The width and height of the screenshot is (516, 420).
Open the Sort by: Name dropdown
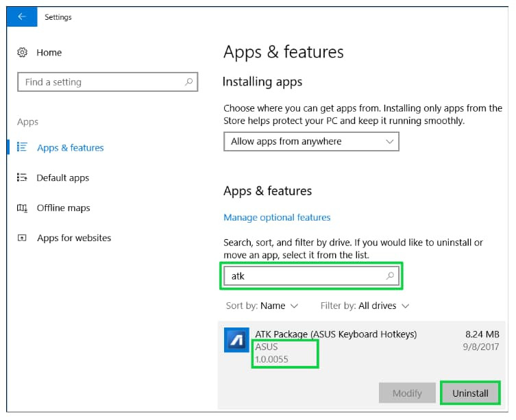[x=262, y=306]
